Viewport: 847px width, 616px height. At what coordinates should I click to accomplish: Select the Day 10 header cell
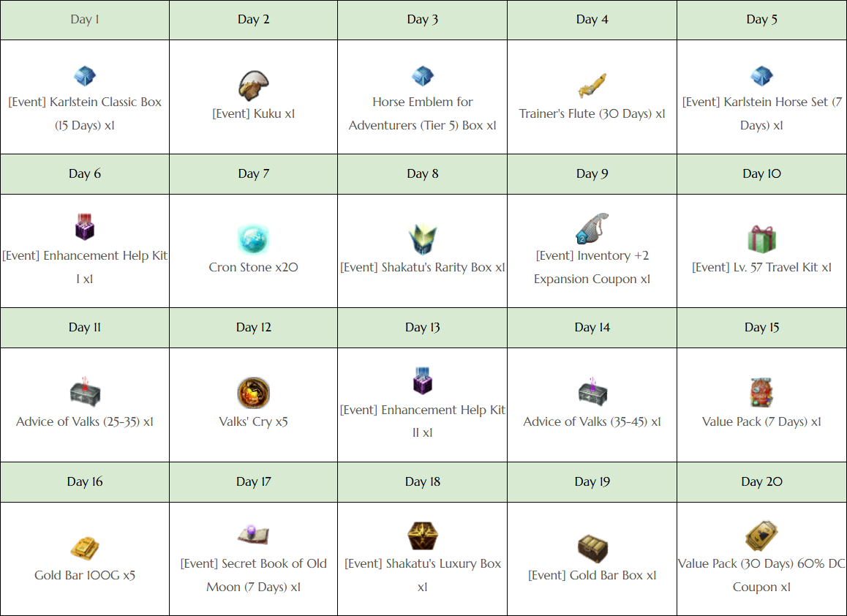761,174
